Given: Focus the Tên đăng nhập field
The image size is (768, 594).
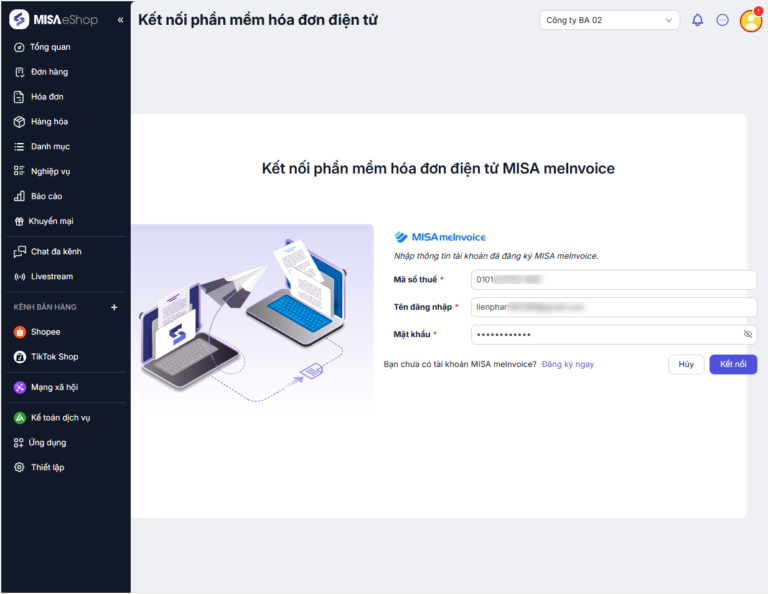Looking at the screenshot, I should (614, 307).
